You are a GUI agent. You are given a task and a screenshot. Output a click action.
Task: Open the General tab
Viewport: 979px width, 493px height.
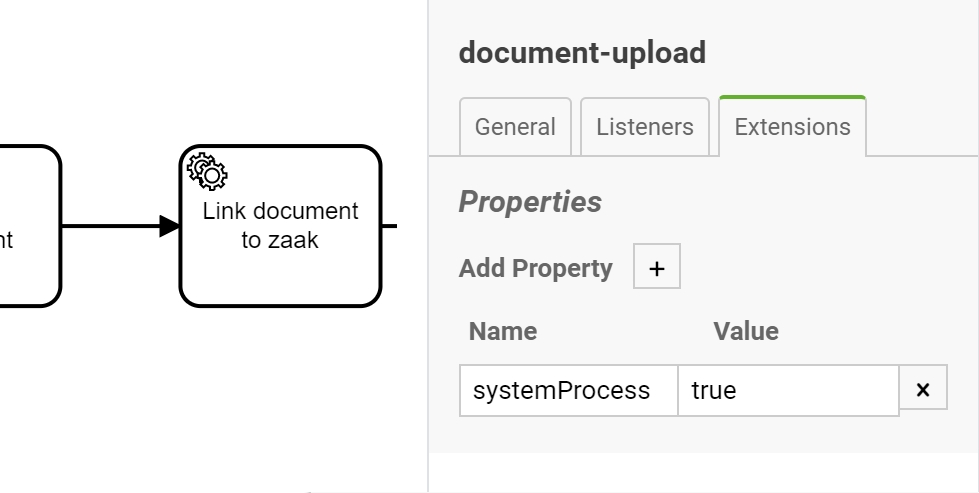(515, 128)
